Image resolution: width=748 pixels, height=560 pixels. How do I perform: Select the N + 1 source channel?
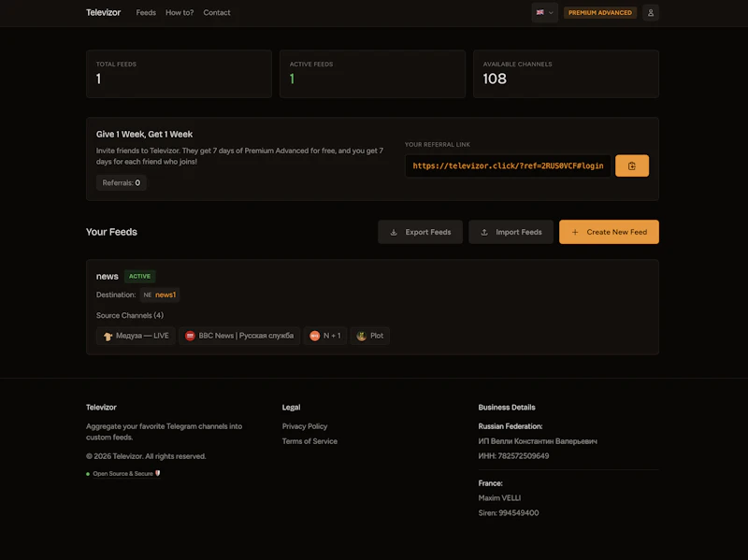[324, 336]
